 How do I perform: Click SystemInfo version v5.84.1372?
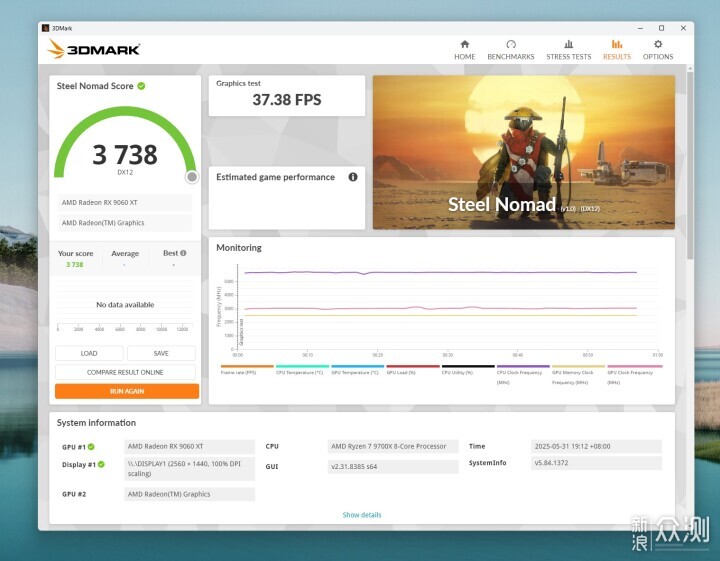coord(596,463)
